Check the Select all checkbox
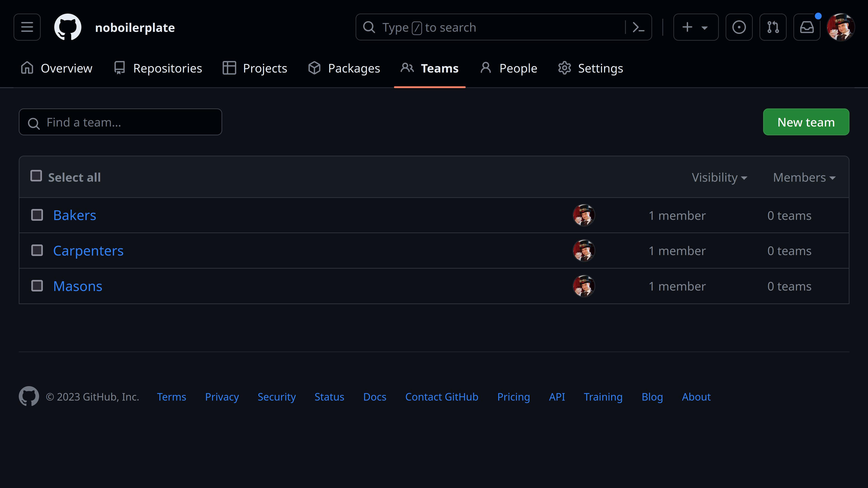The height and width of the screenshot is (488, 868). point(36,176)
